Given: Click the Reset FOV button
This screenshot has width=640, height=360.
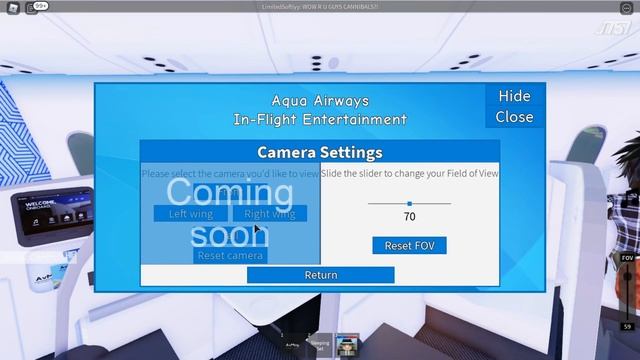Looking at the screenshot, I should pos(409,245).
